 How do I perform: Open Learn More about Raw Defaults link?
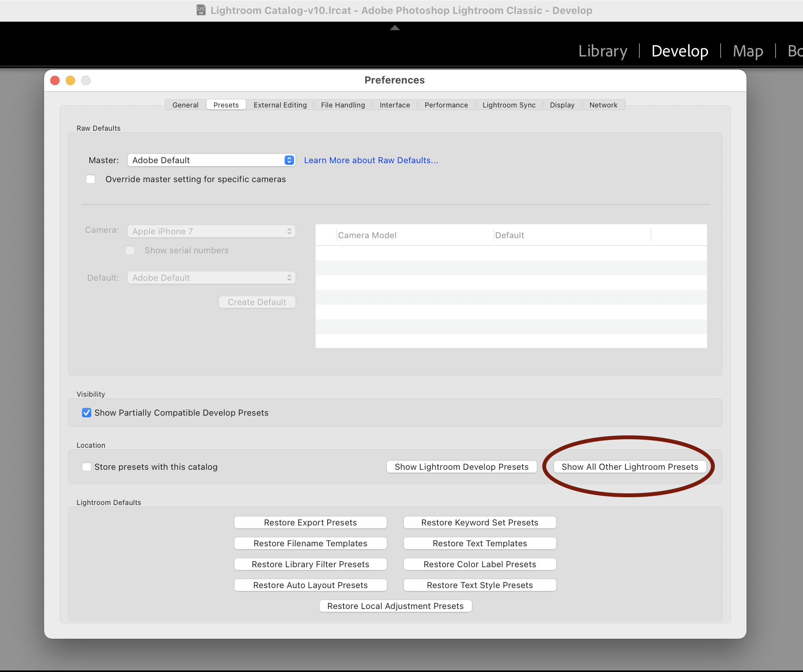(x=371, y=160)
